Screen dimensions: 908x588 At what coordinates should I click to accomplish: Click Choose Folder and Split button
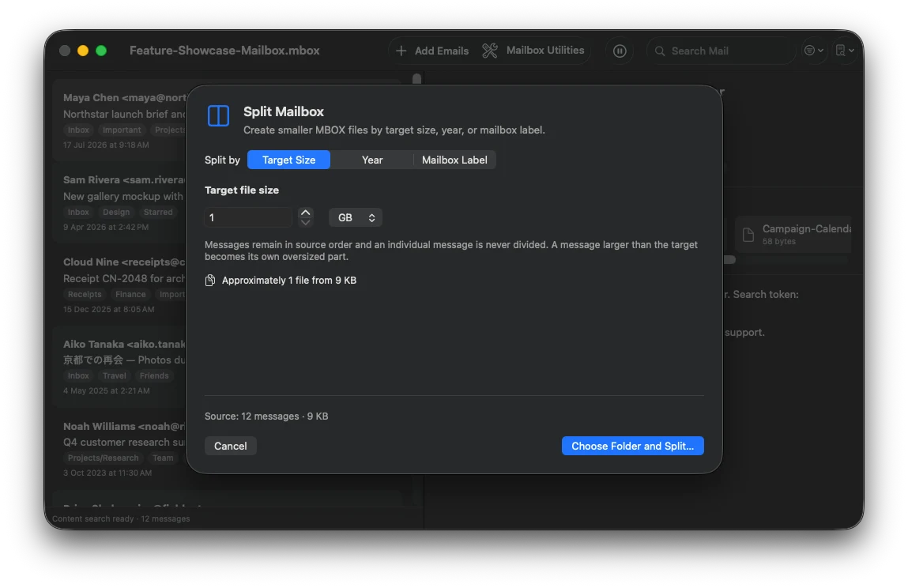(x=632, y=446)
